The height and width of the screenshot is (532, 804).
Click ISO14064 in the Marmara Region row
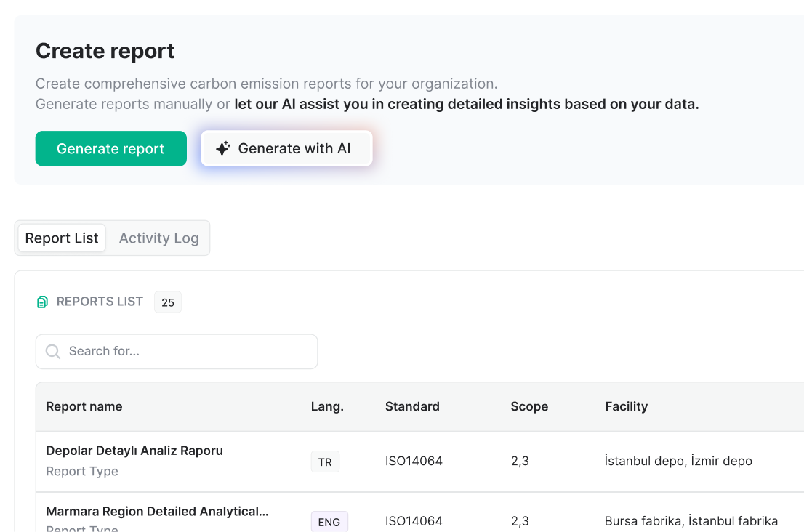tap(414, 520)
